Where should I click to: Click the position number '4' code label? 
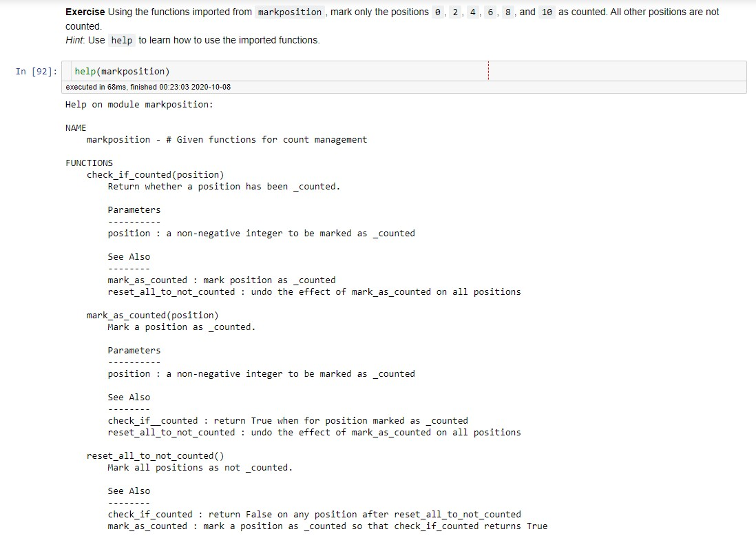coord(472,12)
